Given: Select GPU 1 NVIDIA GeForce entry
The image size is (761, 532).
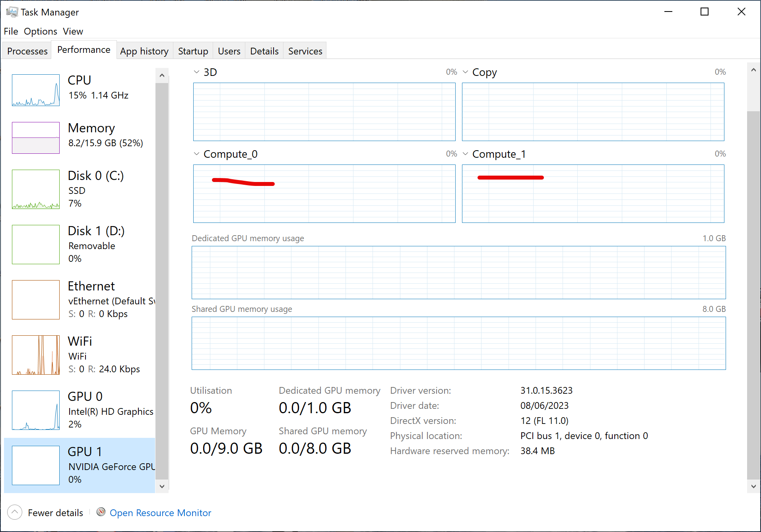Looking at the screenshot, I should coord(80,465).
